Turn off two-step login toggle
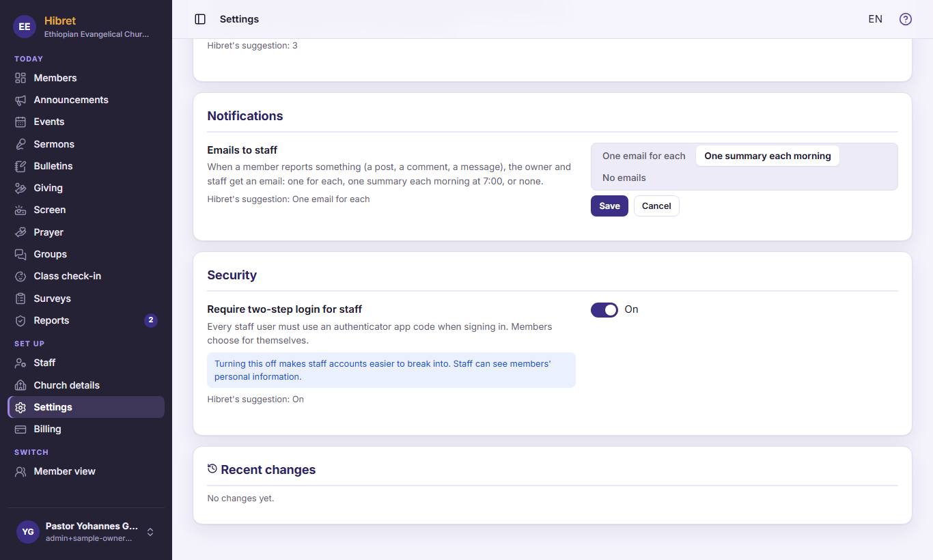The image size is (933, 560). 604,310
